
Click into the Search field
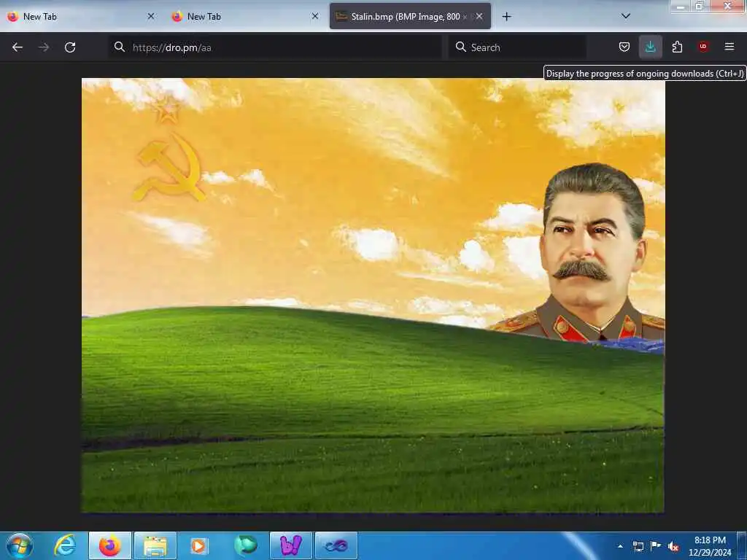pyautogui.click(x=517, y=47)
